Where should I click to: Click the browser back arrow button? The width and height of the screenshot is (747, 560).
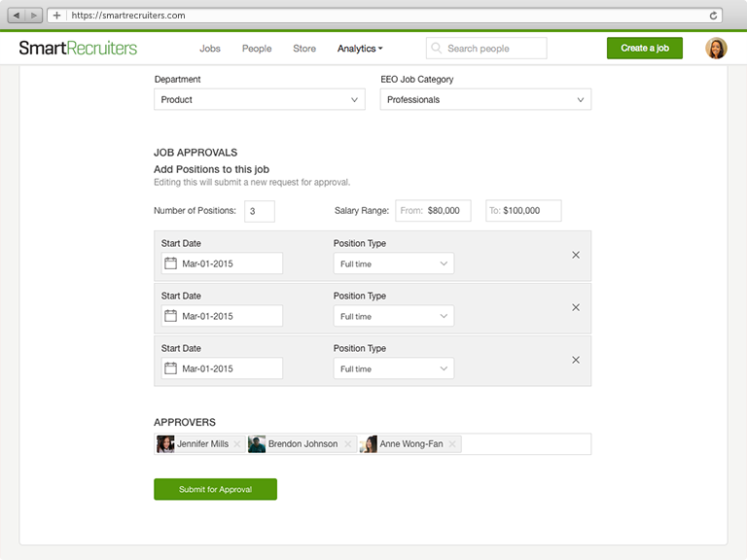coord(17,16)
